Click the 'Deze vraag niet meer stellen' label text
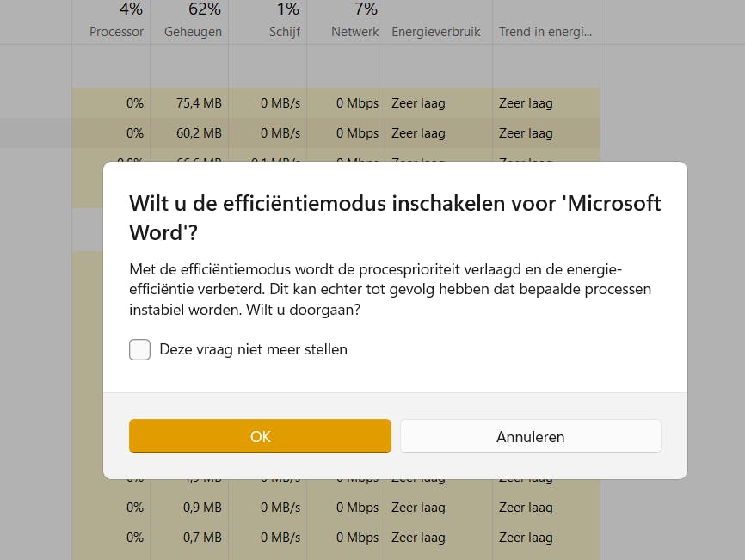Image resolution: width=745 pixels, height=560 pixels. point(253,349)
